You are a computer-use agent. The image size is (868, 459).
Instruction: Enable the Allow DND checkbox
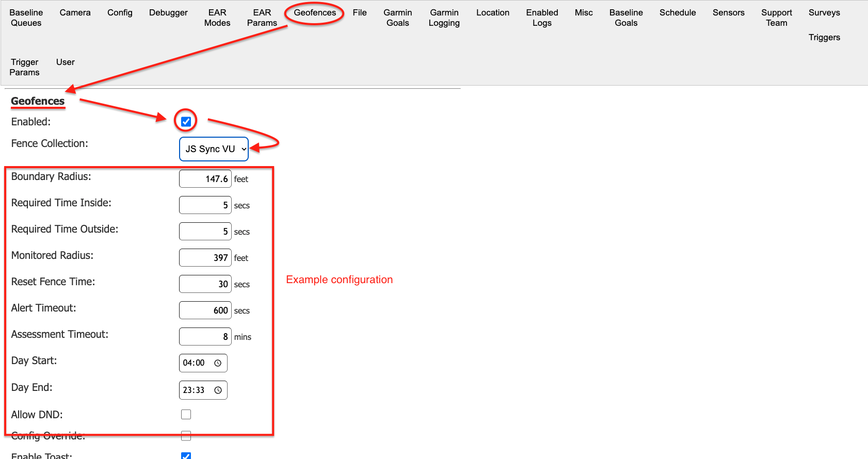pos(186,415)
